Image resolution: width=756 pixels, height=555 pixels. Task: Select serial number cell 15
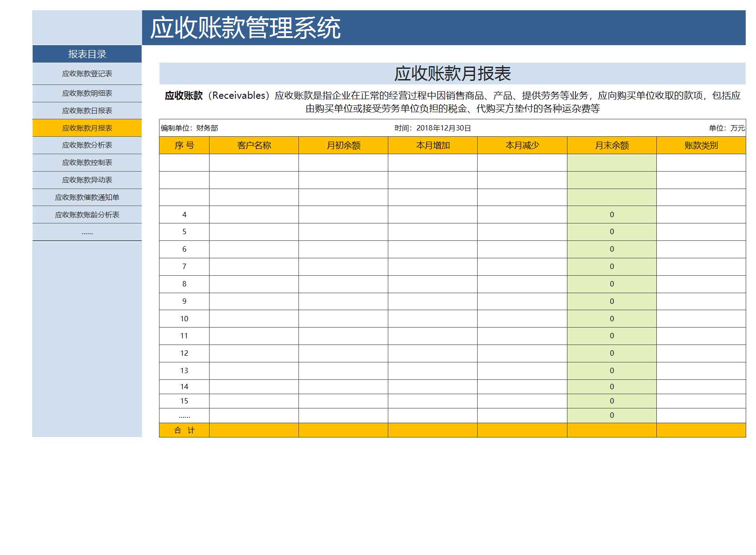coord(185,401)
